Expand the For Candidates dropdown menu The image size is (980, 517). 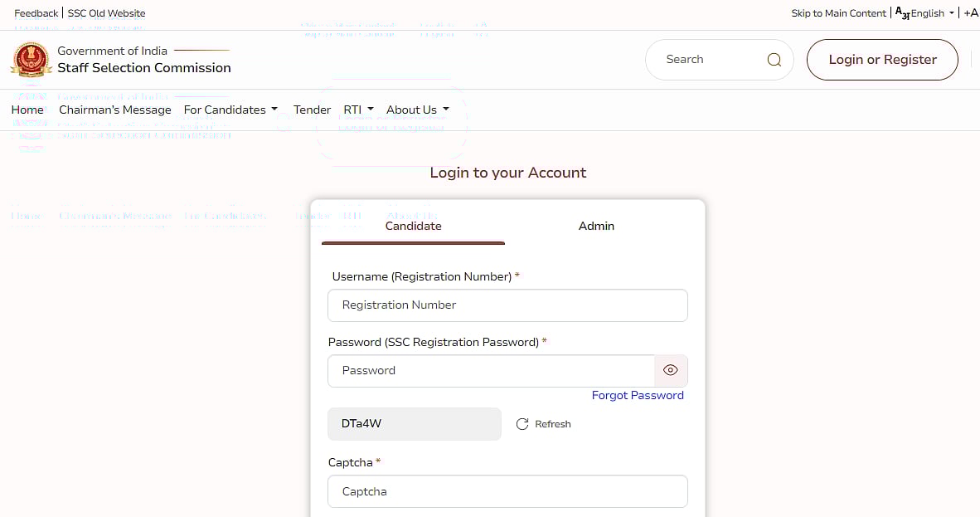(230, 110)
